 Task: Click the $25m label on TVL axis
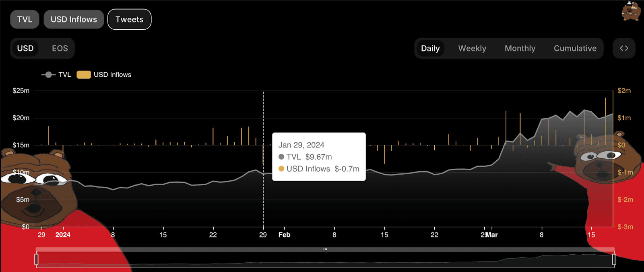(21, 91)
